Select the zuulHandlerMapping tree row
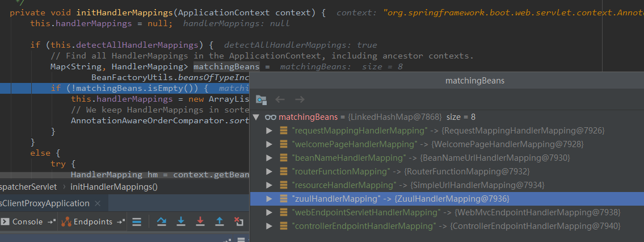This screenshot has width=644, height=242. tap(447, 199)
